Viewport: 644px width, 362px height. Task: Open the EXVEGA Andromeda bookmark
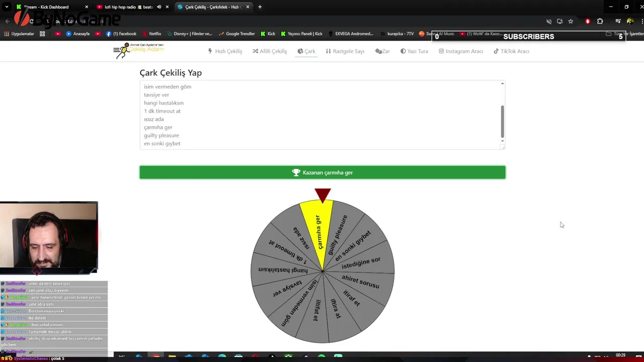click(x=351, y=34)
